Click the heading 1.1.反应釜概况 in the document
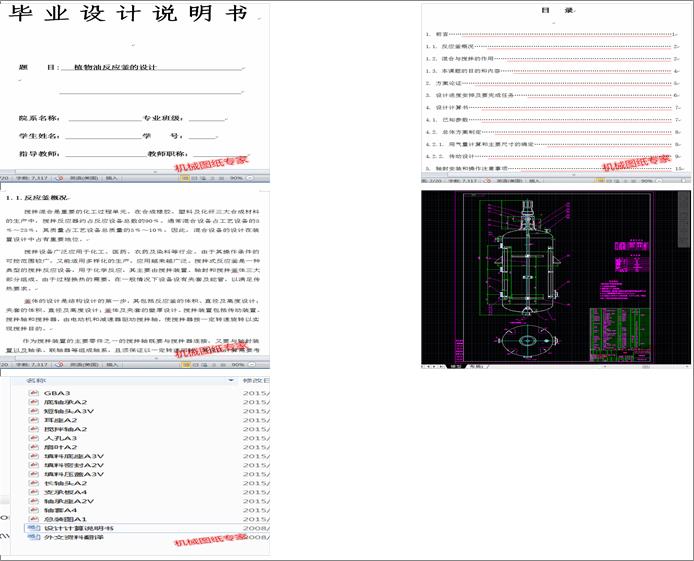The height and width of the screenshot is (561, 694). [37, 197]
